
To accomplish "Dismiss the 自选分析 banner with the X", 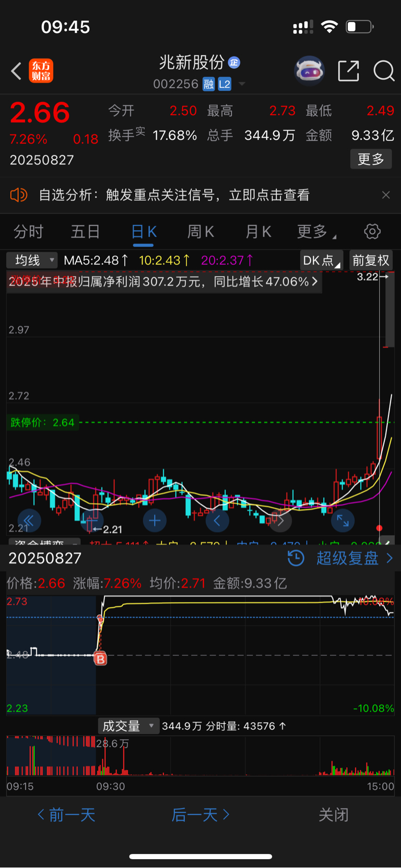I will click(x=386, y=195).
